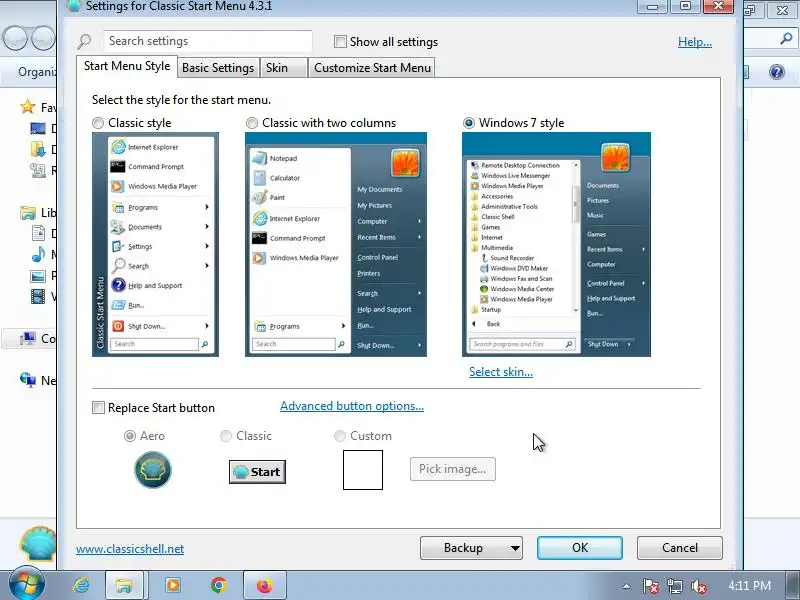This screenshot has height=600, width=800.
Task: Click the Organize menu in Explorer window
Action: 37,72
